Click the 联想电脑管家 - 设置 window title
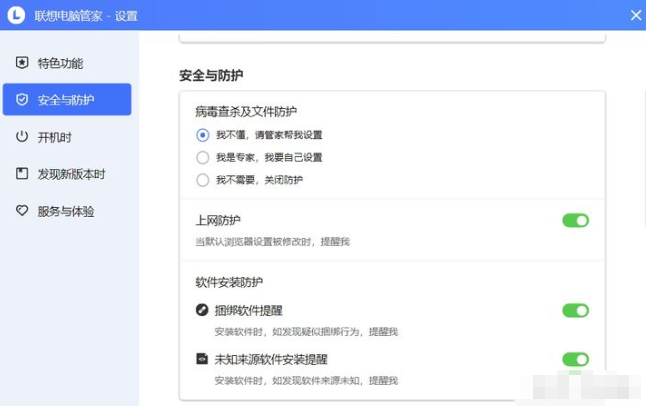The image size is (646, 406). (86, 16)
